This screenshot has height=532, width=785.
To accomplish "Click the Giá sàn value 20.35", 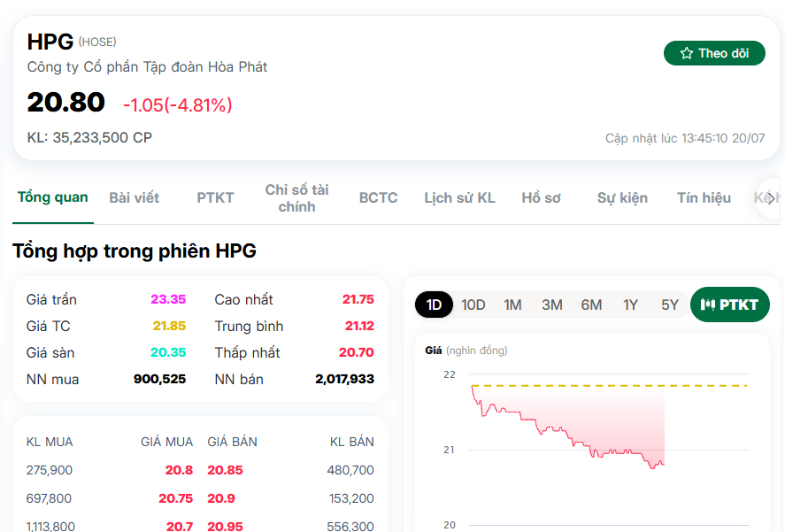I will (168, 352).
